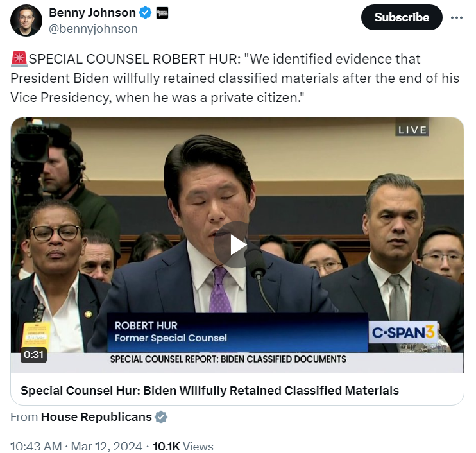
Task: Click the blue verified badge next to Benny Johnson
Action: (x=145, y=13)
